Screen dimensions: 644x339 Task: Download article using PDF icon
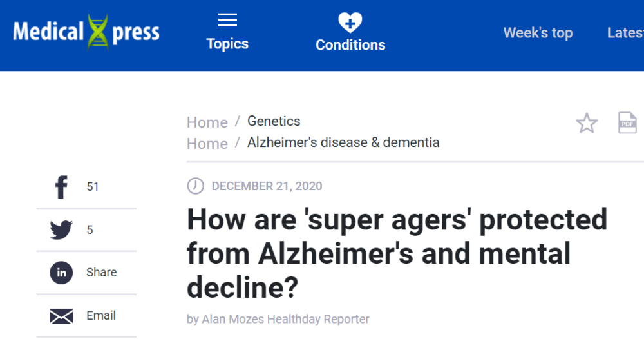[627, 122]
